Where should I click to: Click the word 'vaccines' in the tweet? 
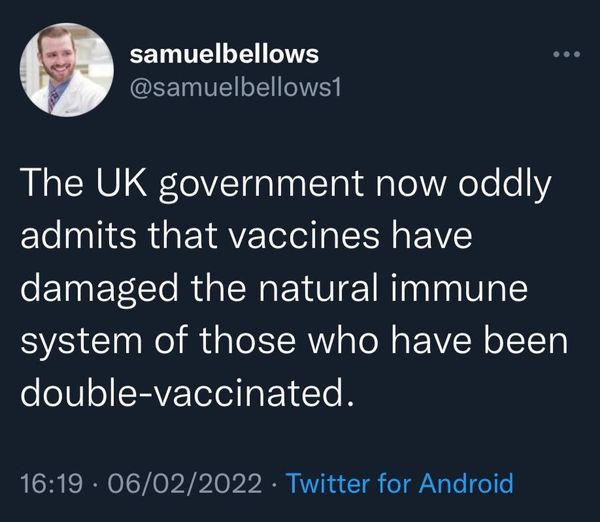[304, 237]
